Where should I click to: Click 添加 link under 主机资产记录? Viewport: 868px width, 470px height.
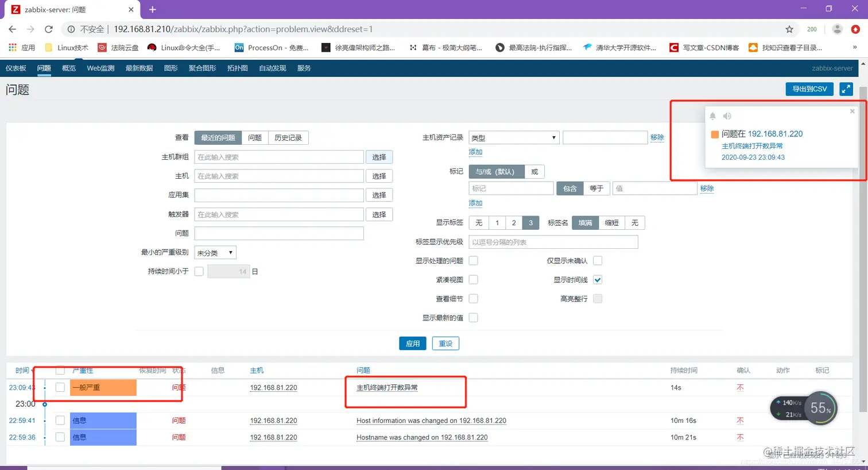[475, 152]
